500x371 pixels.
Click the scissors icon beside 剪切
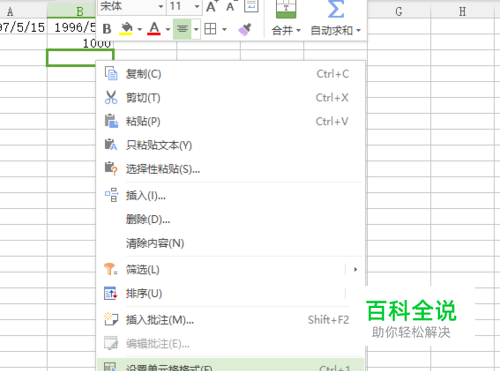point(111,97)
